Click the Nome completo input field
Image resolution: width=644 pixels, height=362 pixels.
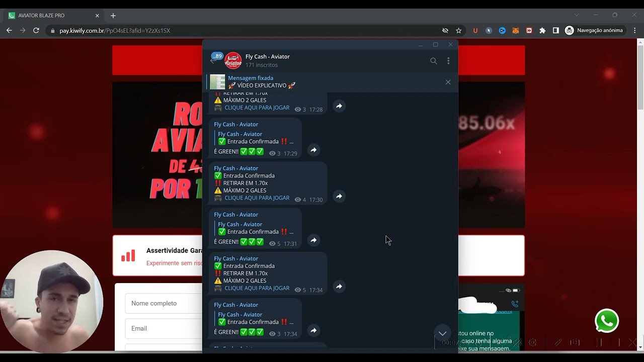(x=164, y=303)
